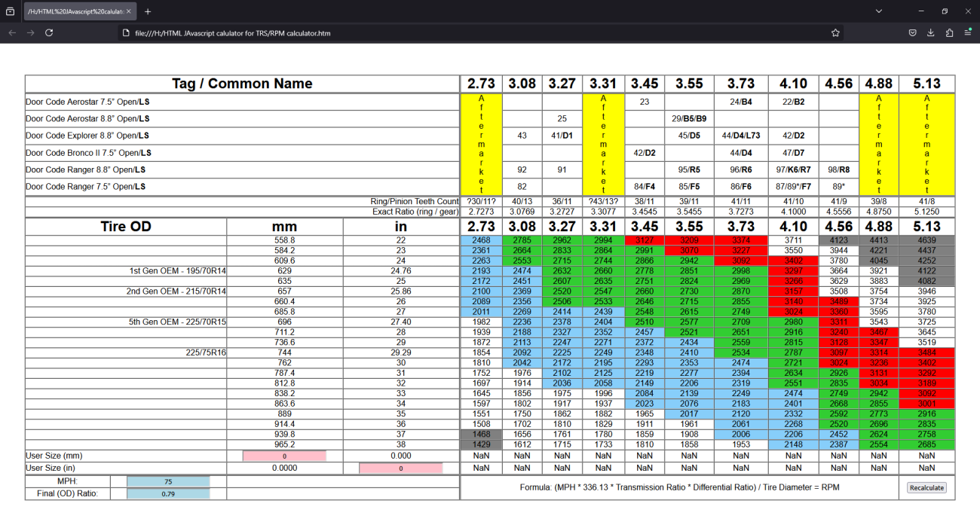
Task: Select the RPM calculator browser tab
Action: click(x=81, y=11)
